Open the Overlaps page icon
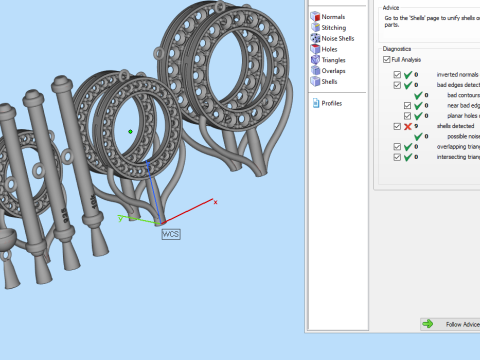This screenshot has height=360, width=480. [x=315, y=70]
